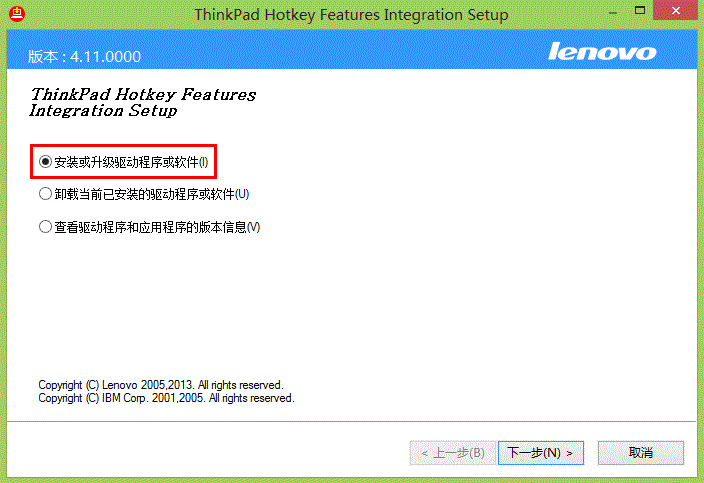Click the 查看驱动程序和应用程序的版本信息(V) label text

(157, 227)
